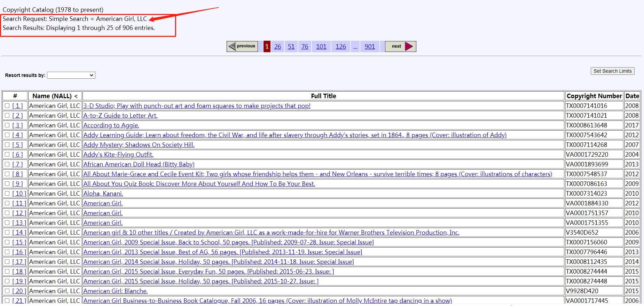Image resolution: width=644 pixels, height=306 pixels.
Task: Tick the checkbox for According to Aggie
Action: click(7, 125)
